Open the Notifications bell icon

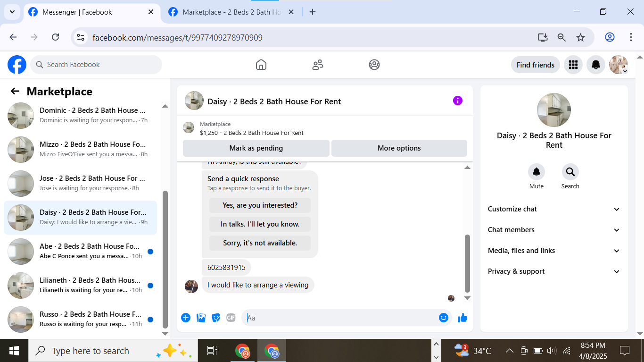[596, 65]
